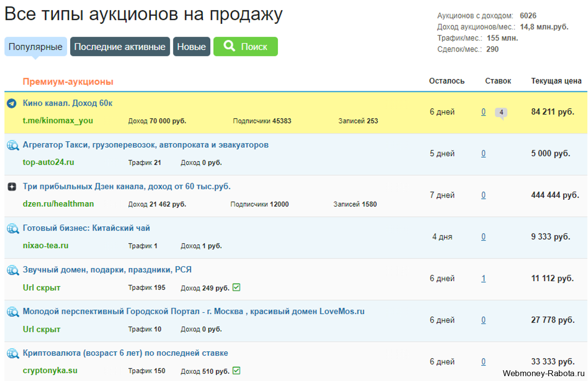Viewport: 588px width, 381px height.
Task: Click the 7 дней remaining time cell
Action: (442, 195)
